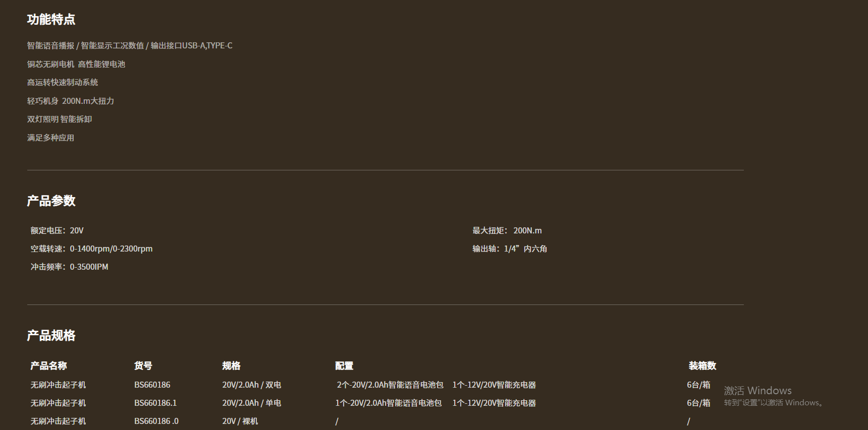Click the 功能特点 section heading

(51, 20)
